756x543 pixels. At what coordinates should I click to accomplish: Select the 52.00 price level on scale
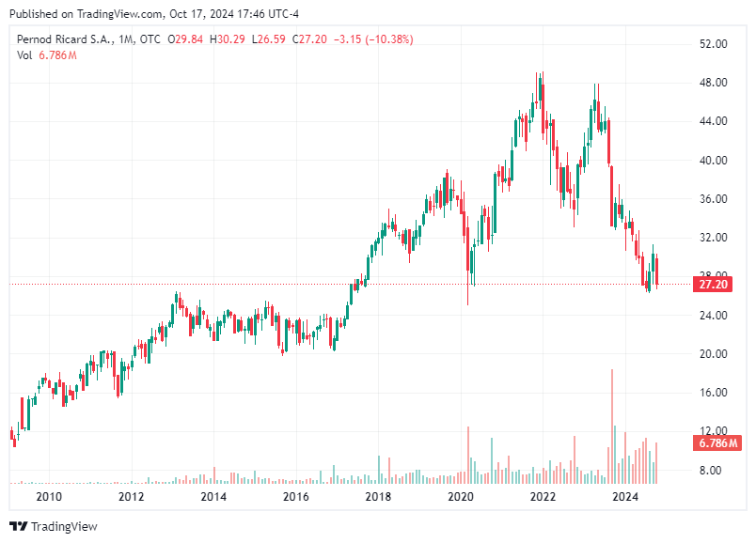click(714, 44)
